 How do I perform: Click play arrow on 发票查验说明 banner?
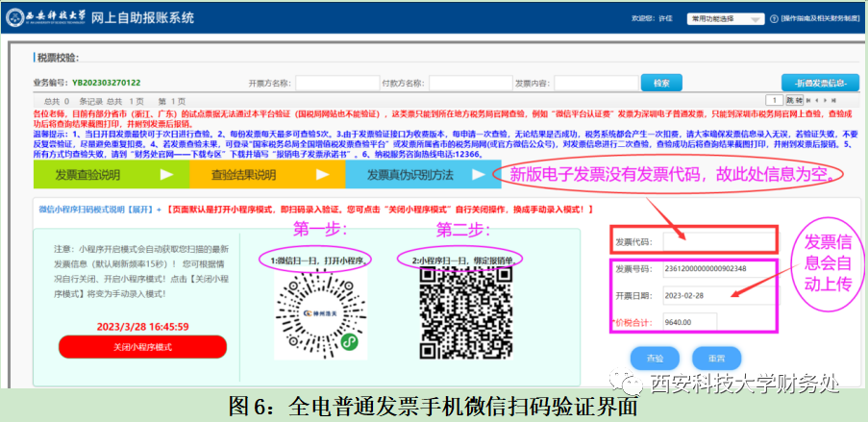coord(166,175)
